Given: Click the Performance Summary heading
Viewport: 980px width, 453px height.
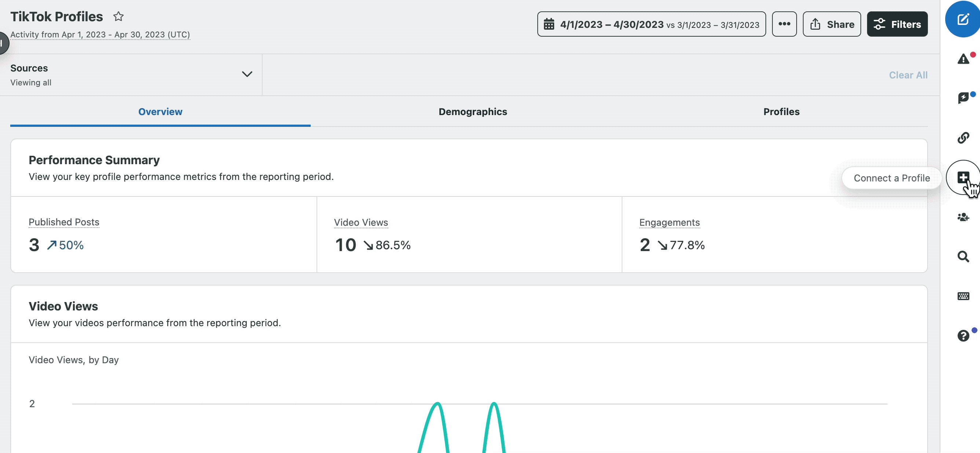Looking at the screenshot, I should coord(94,160).
